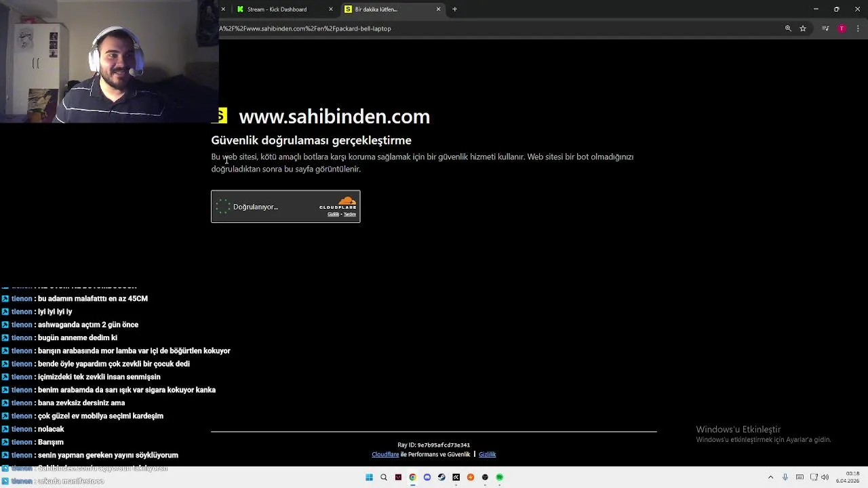
Task: Click chat message 'bugün anneme dedim ki'
Action: pos(77,338)
